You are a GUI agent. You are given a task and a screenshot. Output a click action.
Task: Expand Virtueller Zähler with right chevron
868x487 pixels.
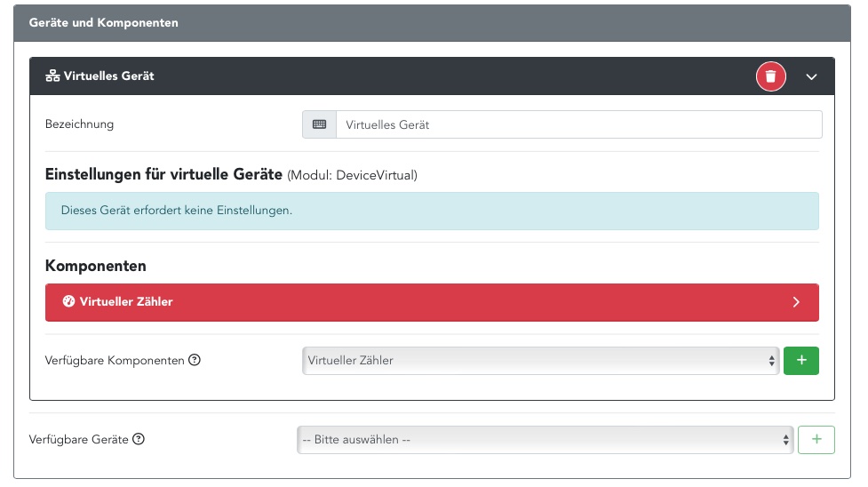[796, 302]
